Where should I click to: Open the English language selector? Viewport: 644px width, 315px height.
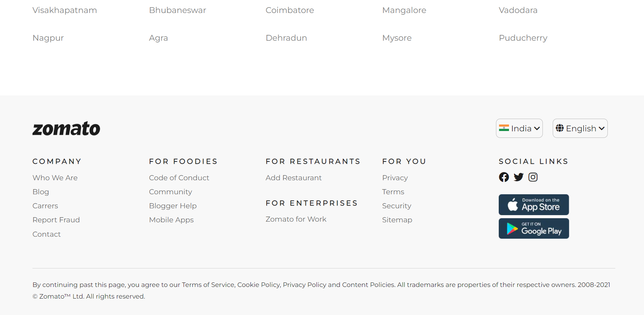pyautogui.click(x=580, y=128)
